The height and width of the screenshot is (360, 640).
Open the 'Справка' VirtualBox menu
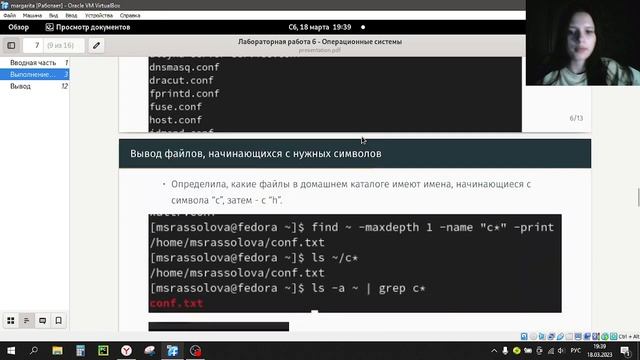130,16
